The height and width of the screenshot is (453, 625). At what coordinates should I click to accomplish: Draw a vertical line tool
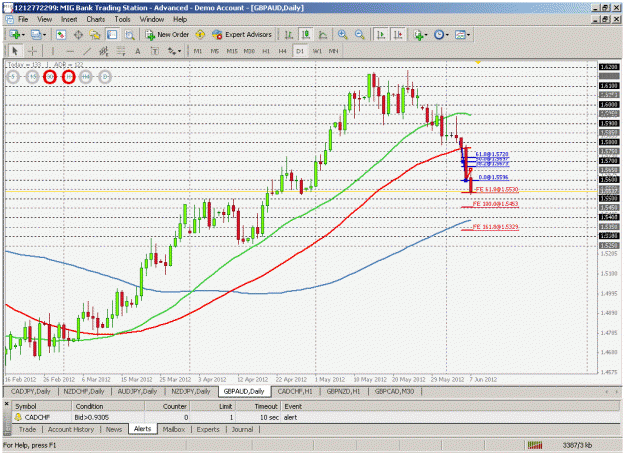[53, 51]
